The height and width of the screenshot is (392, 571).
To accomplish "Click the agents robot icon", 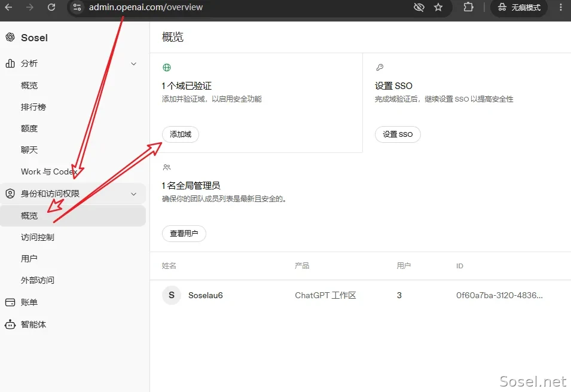I will pyautogui.click(x=10, y=324).
